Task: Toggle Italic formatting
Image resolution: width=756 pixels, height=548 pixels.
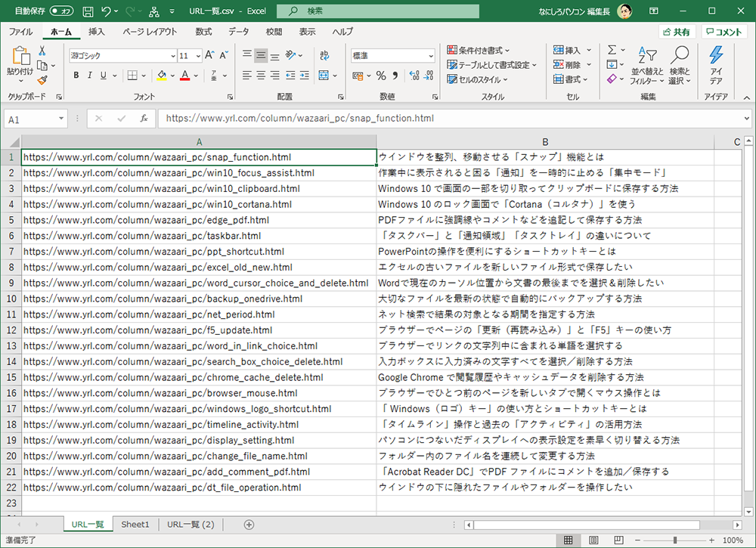Action: [90, 75]
